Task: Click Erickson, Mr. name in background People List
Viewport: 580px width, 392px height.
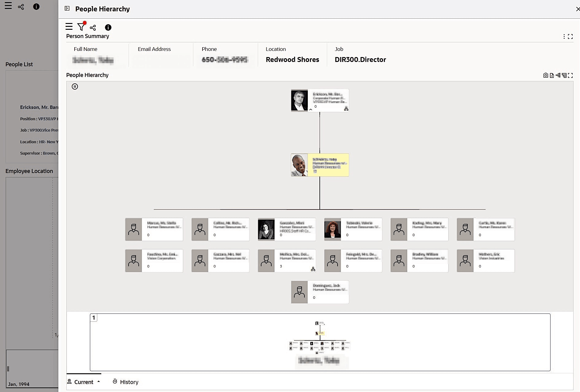Action: click(x=39, y=107)
